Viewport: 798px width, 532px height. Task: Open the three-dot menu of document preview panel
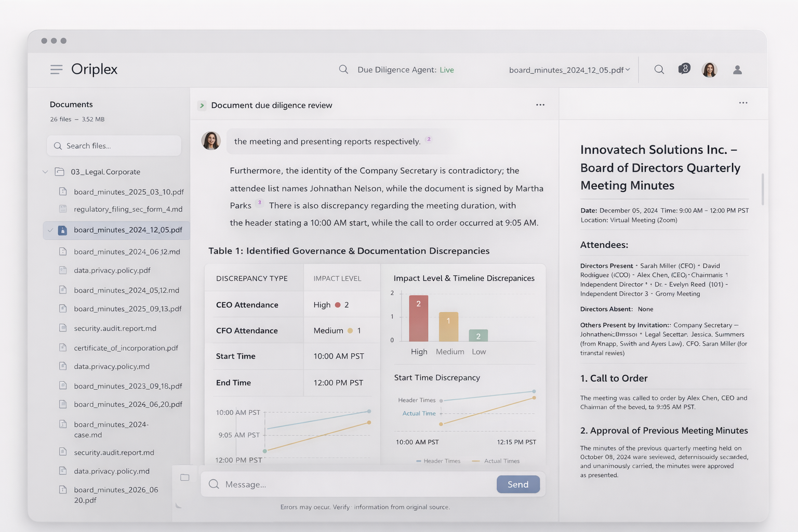(743, 103)
